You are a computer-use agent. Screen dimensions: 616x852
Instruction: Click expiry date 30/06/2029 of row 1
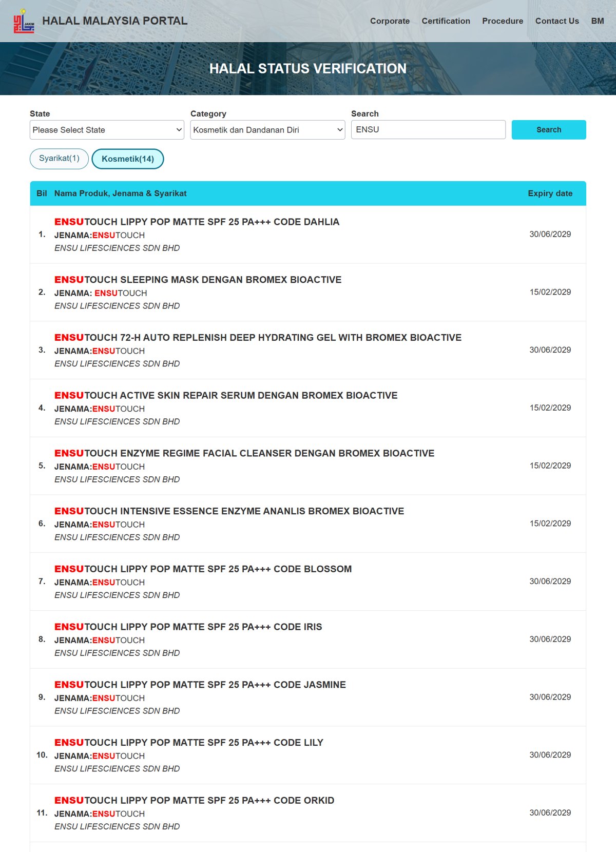[x=550, y=234]
